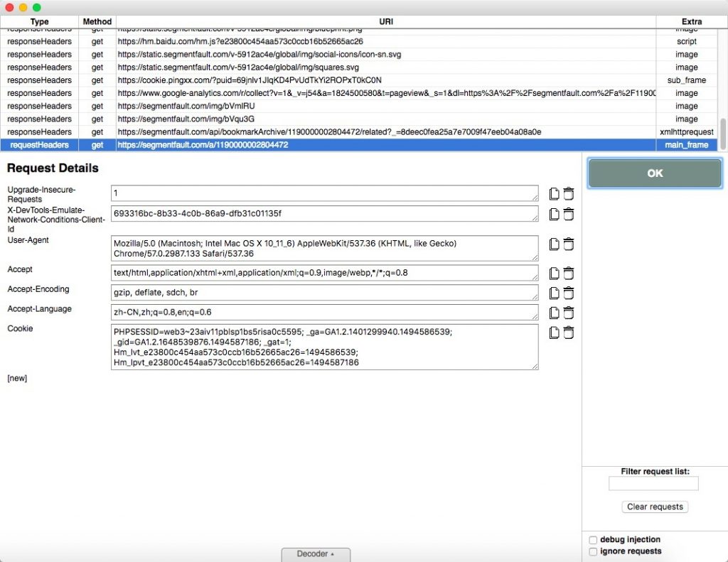Click the Filter request list field
The height and width of the screenshot is (562, 728).
click(x=653, y=484)
